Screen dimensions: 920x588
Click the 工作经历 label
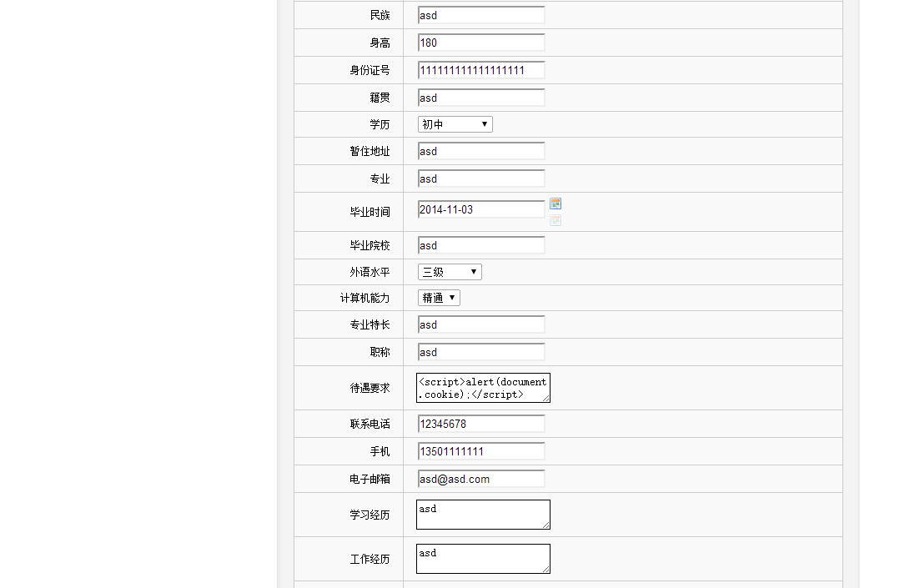(370, 560)
